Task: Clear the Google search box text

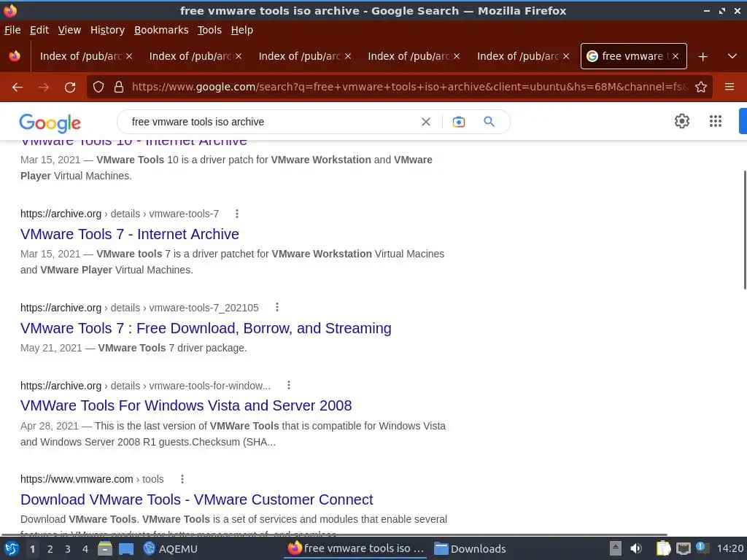Action: 426,122
